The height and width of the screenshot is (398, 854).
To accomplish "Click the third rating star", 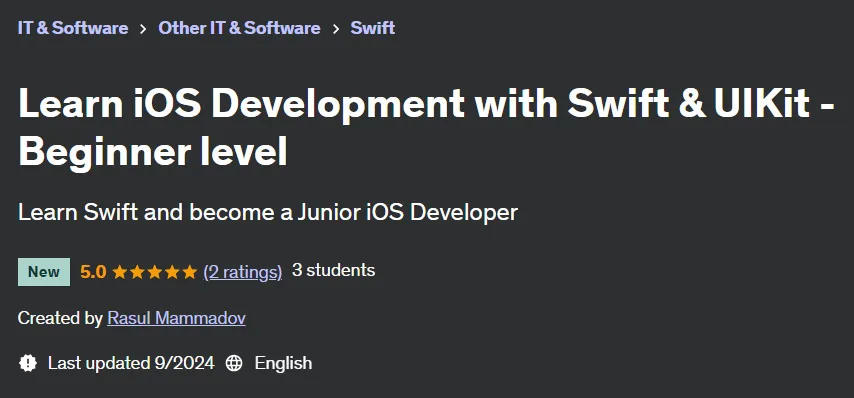I will 155,272.
